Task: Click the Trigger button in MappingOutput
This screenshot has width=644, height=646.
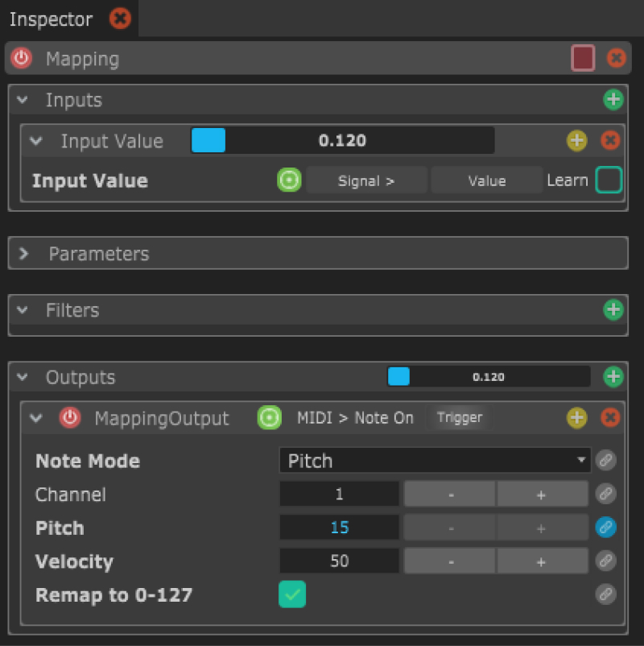Action: [x=459, y=417]
